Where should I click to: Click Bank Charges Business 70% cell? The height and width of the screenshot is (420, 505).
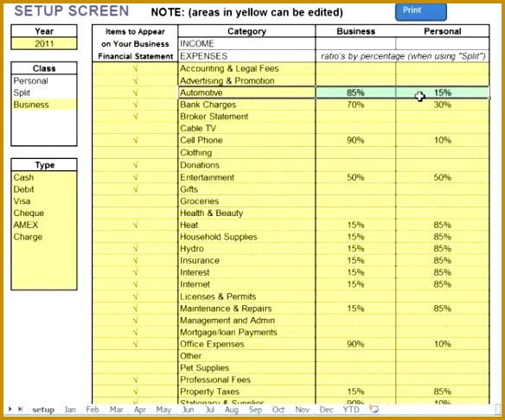[355, 105]
